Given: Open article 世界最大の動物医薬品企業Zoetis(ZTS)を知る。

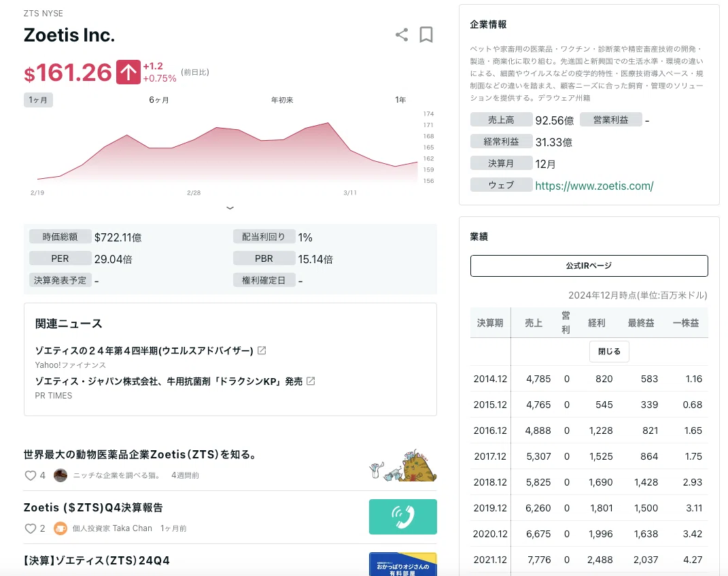Looking at the screenshot, I should coord(141,454).
